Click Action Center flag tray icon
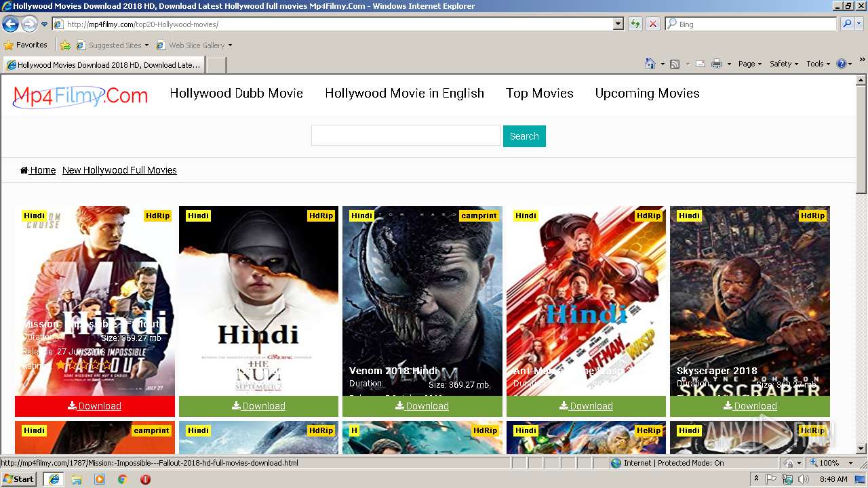868x488 pixels. pyautogui.click(x=771, y=479)
